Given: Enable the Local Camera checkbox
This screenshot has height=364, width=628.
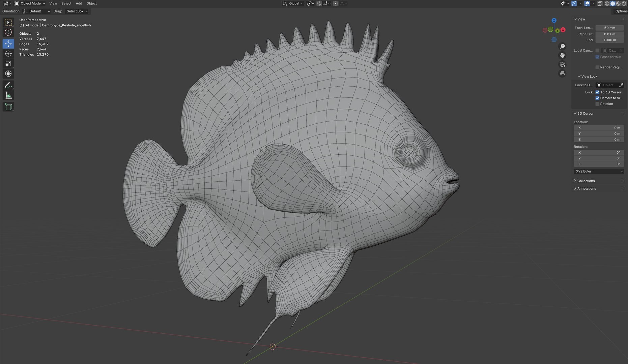Looking at the screenshot, I should pos(597,51).
